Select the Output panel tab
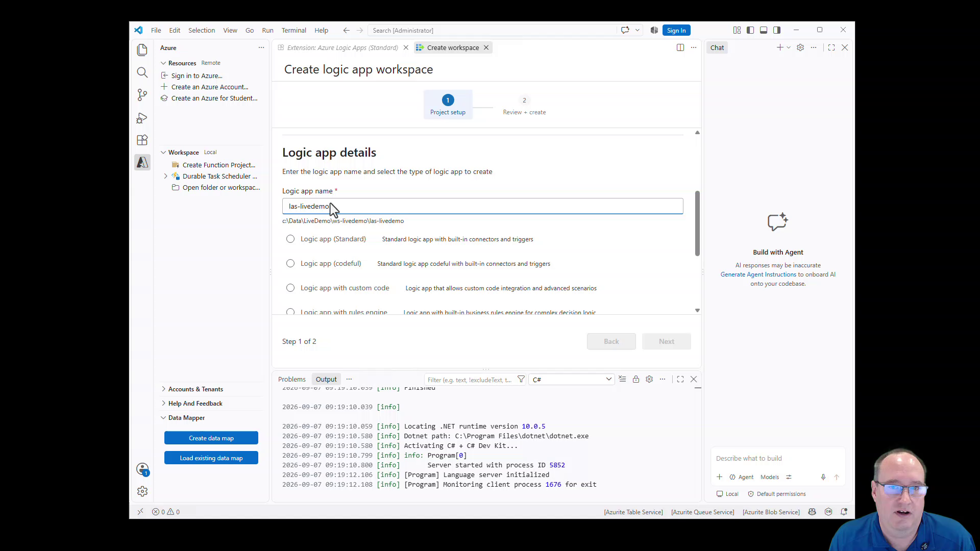The image size is (980, 551). [x=326, y=379]
